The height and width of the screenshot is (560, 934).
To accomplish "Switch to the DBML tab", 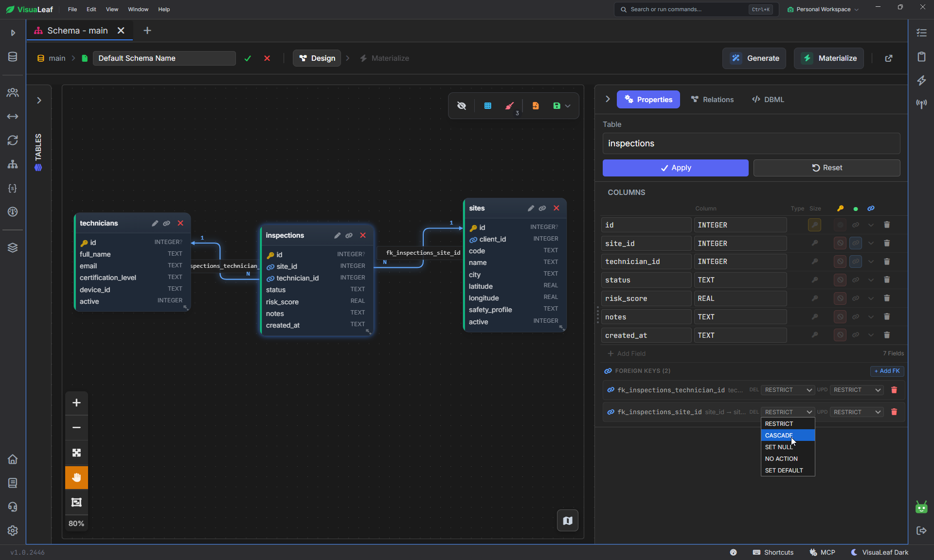I will pos(768,100).
